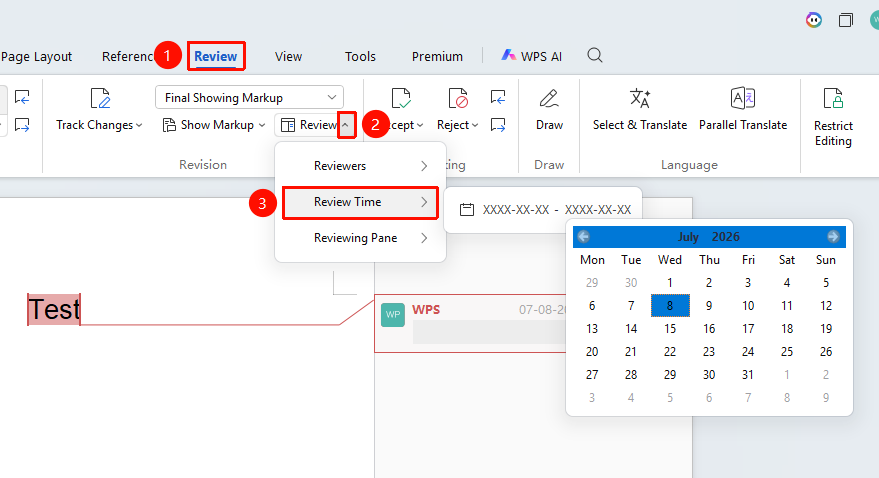Click Select & Translate icon

640,98
